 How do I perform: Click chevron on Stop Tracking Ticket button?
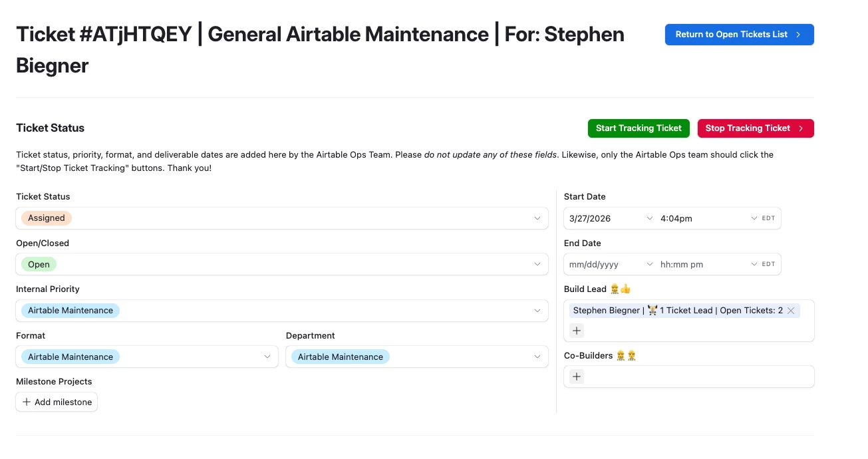point(801,128)
